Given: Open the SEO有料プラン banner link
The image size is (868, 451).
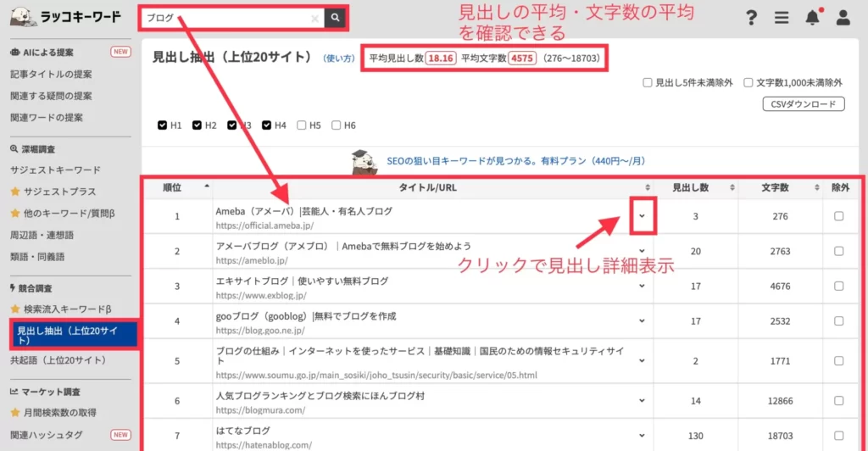Looking at the screenshot, I should (516, 161).
